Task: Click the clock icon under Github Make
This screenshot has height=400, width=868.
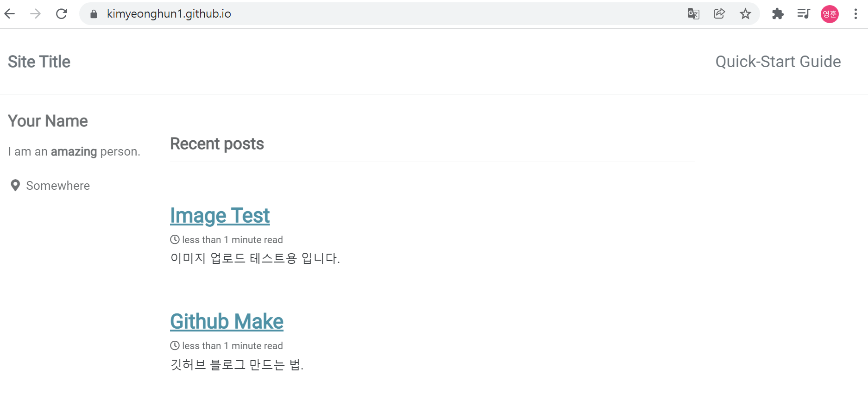Action: (x=175, y=346)
